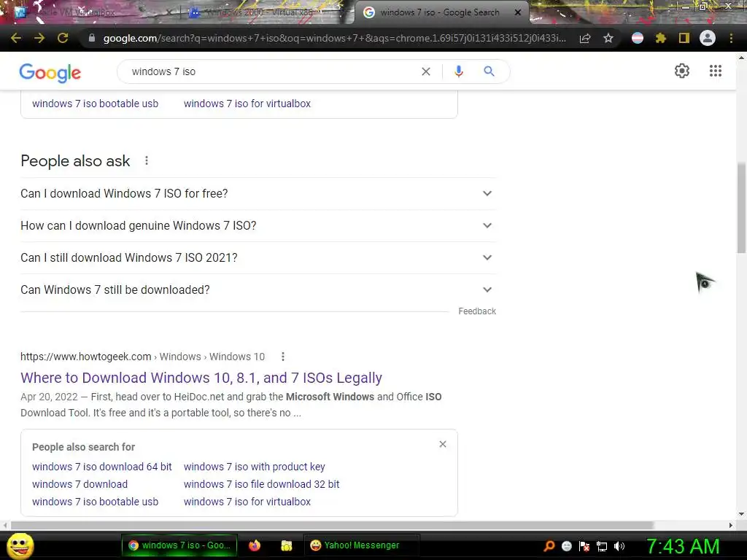747x560 pixels.
Task: View site info via the padlock icon
Action: pos(92,38)
